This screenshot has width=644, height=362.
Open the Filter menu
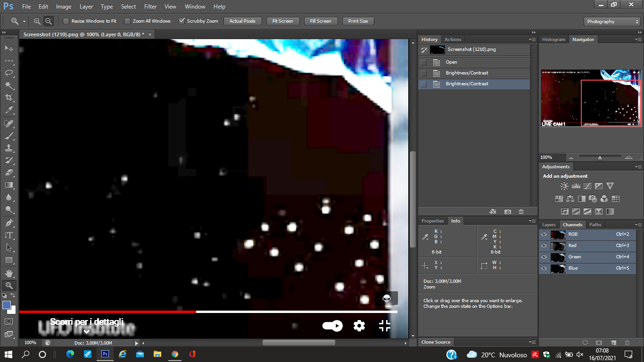click(x=150, y=7)
